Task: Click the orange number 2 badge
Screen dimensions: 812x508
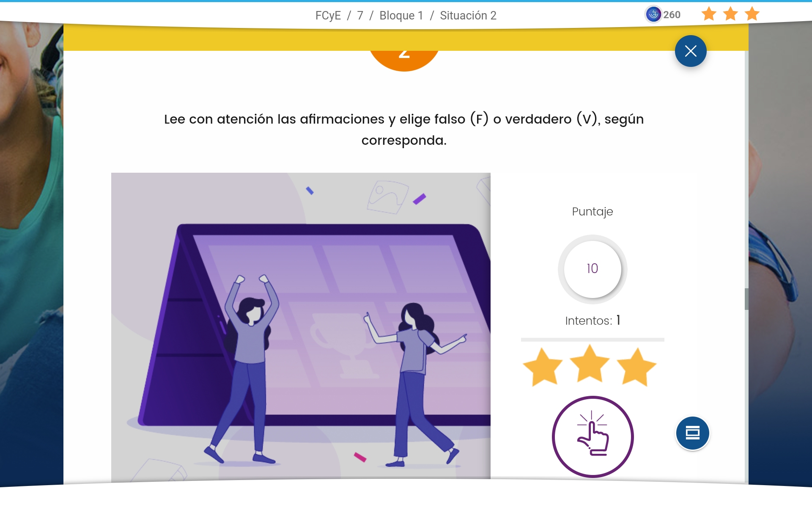Action: (404, 60)
